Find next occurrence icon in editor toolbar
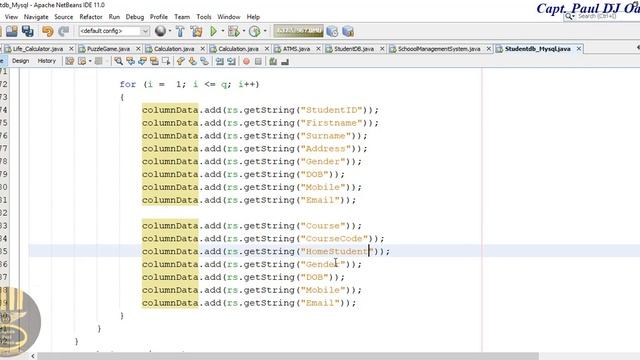640x360 pixels. tap(142, 61)
